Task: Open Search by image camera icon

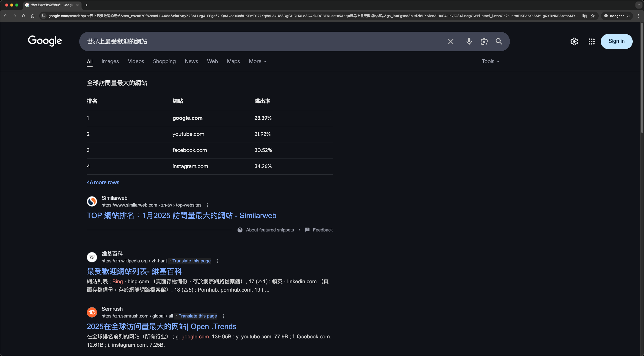Action: pyautogui.click(x=484, y=42)
